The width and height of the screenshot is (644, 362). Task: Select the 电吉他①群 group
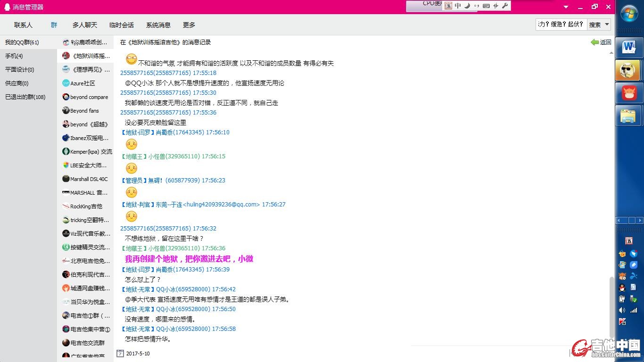click(85, 315)
